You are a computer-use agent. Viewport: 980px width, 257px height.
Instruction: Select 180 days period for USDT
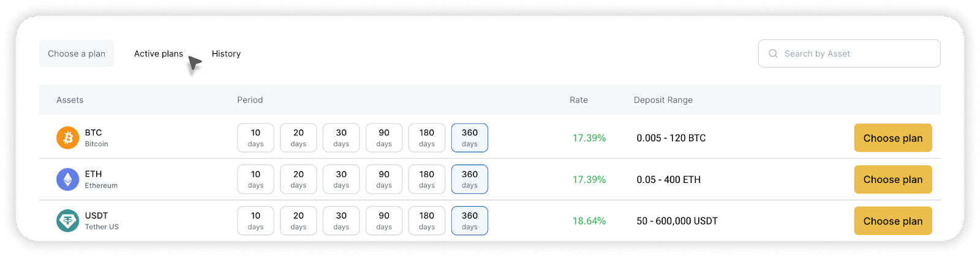point(427,221)
